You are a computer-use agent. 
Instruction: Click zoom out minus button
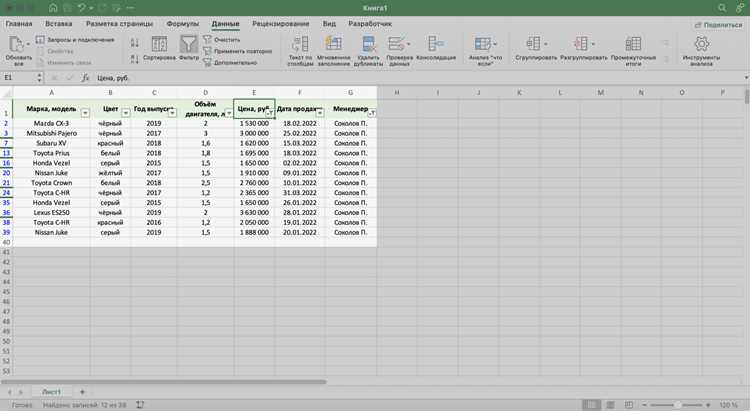644,405
